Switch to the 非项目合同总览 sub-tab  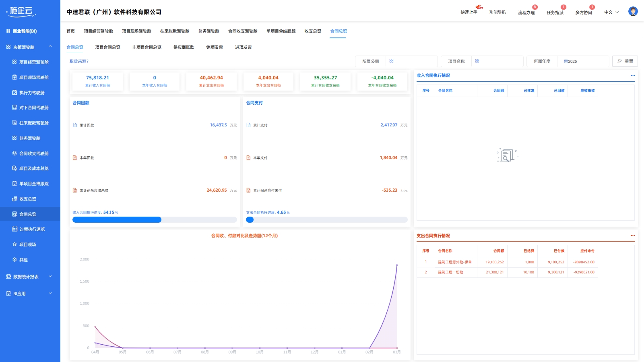[147, 47]
